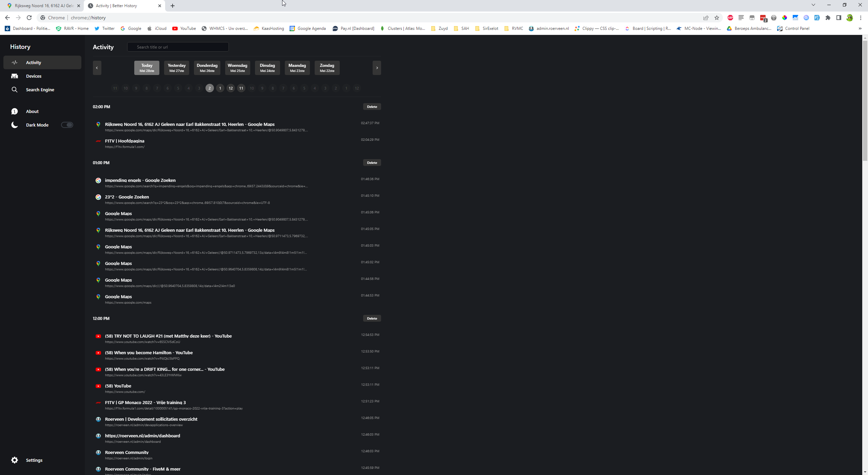Click the AdBlock Plus extension icon
This screenshot has width=868, height=475.
point(730,18)
